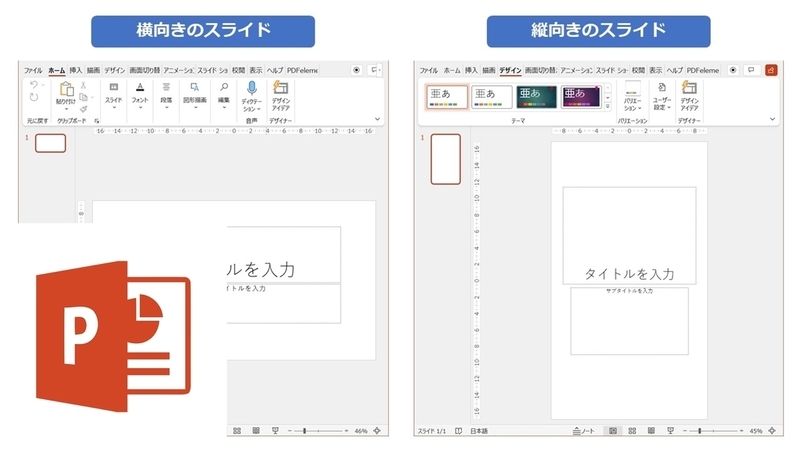Click fit-to-window icon in left status bar
800x450 pixels.
tap(377, 431)
